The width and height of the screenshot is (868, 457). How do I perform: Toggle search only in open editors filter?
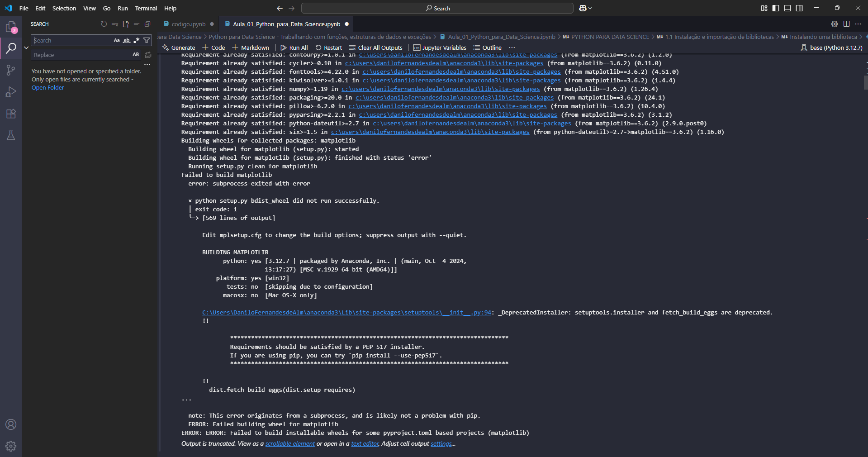click(x=147, y=40)
